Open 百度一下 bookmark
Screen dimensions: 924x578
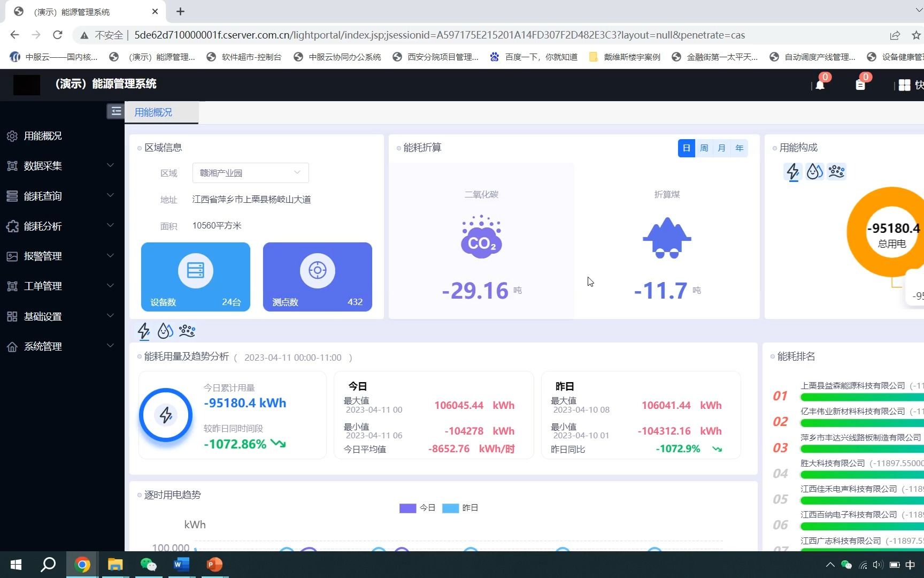pyautogui.click(x=534, y=57)
